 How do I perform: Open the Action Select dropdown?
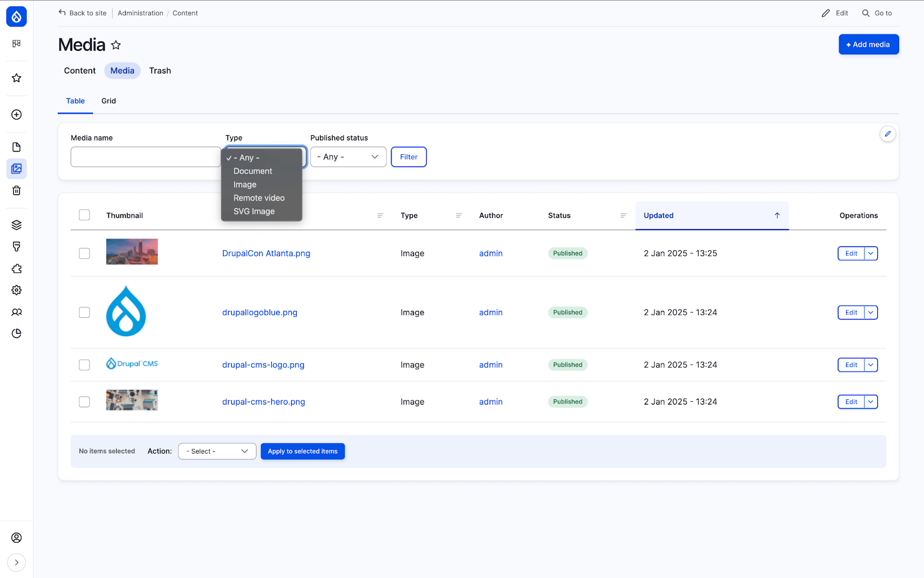(217, 451)
